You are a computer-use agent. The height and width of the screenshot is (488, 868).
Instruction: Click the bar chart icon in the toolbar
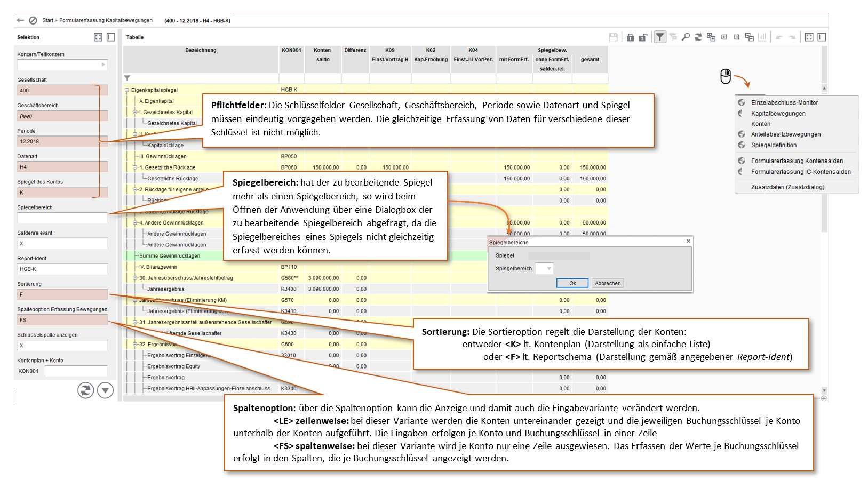click(762, 37)
